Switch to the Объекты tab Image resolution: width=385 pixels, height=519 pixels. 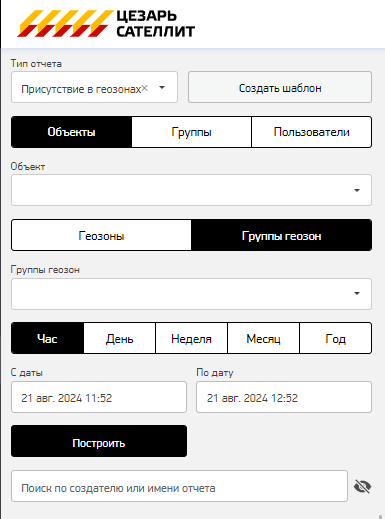[x=71, y=132]
